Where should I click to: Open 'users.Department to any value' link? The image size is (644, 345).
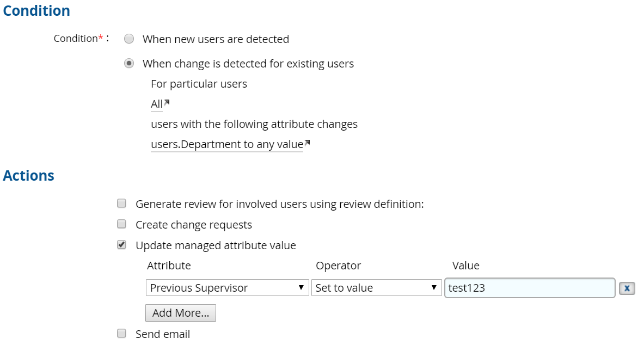[x=226, y=144]
